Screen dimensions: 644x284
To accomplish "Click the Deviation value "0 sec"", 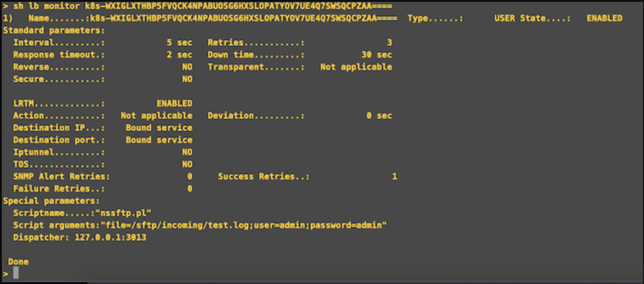I will pyautogui.click(x=379, y=115).
